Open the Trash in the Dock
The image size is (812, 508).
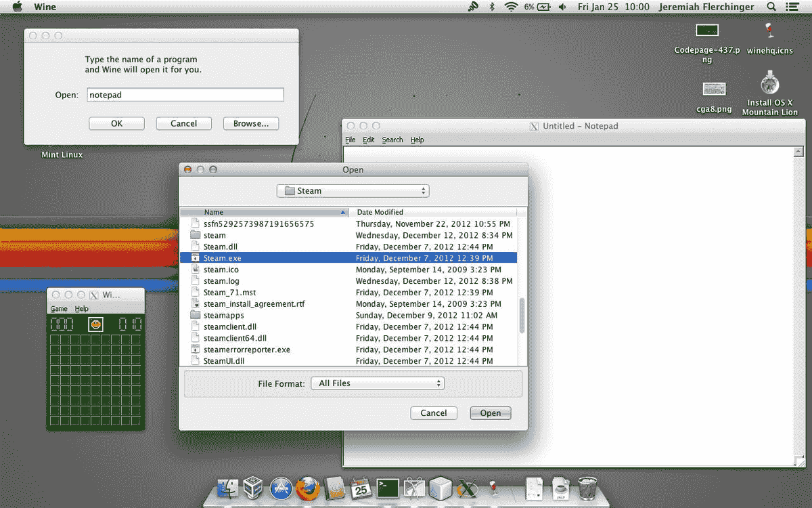587,488
